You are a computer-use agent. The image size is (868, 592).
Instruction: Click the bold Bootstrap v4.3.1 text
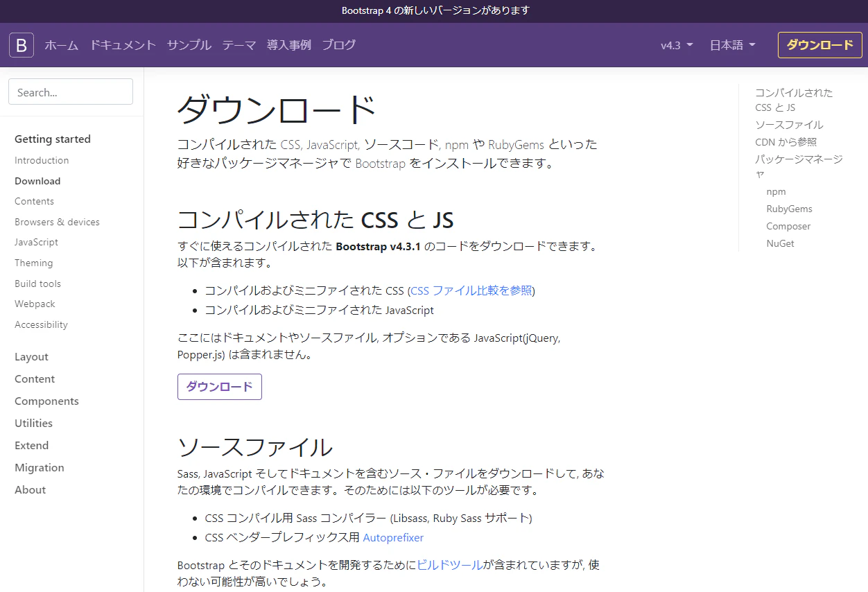(378, 246)
